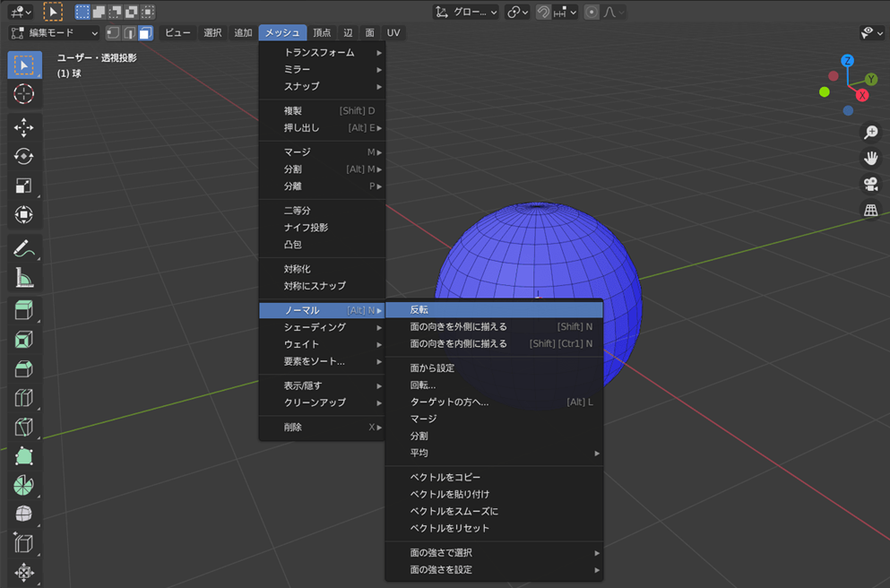Viewport: 890px width, 588px height.
Task: Choose 複製 in mesh menu
Action: click(x=322, y=110)
